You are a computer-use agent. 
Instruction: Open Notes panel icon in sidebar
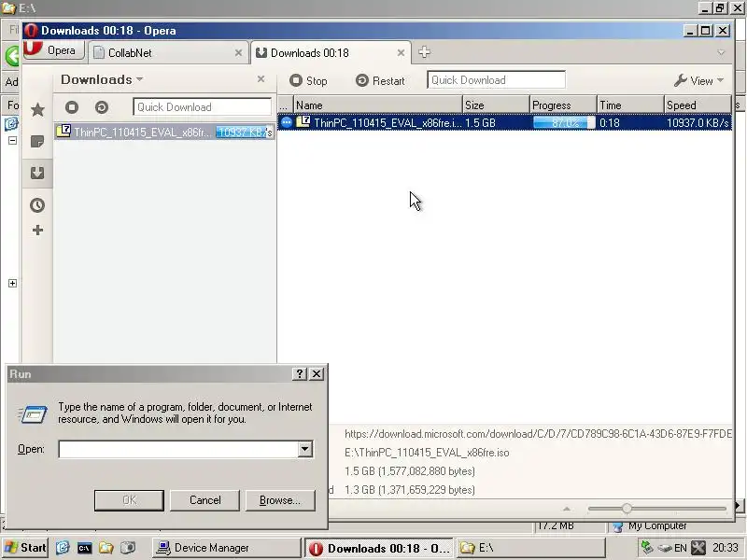click(37, 142)
